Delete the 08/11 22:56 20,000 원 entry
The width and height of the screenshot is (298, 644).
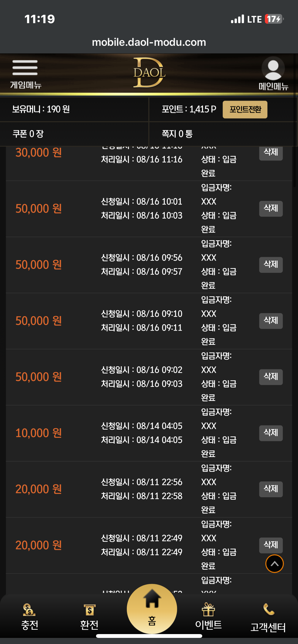[271, 489]
